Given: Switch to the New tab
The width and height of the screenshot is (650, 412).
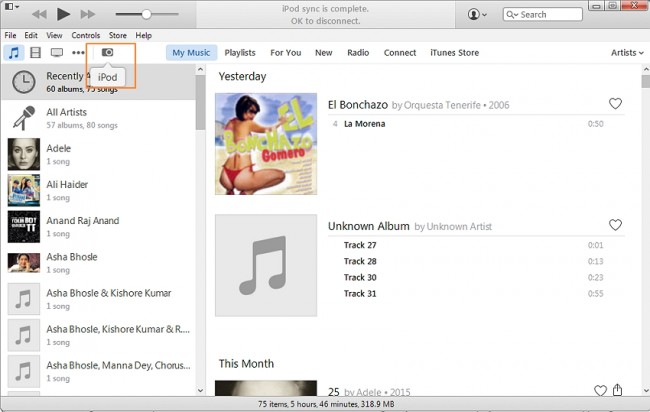Looking at the screenshot, I should [323, 53].
